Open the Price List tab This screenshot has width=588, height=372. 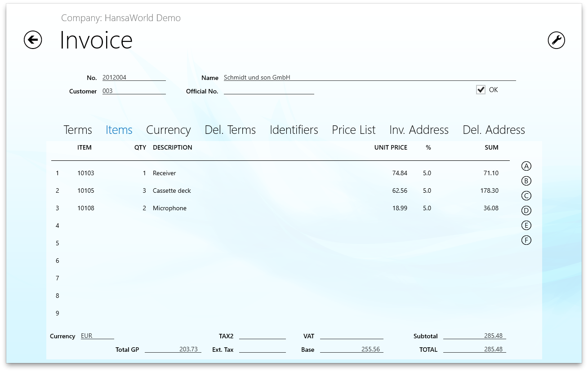(353, 130)
